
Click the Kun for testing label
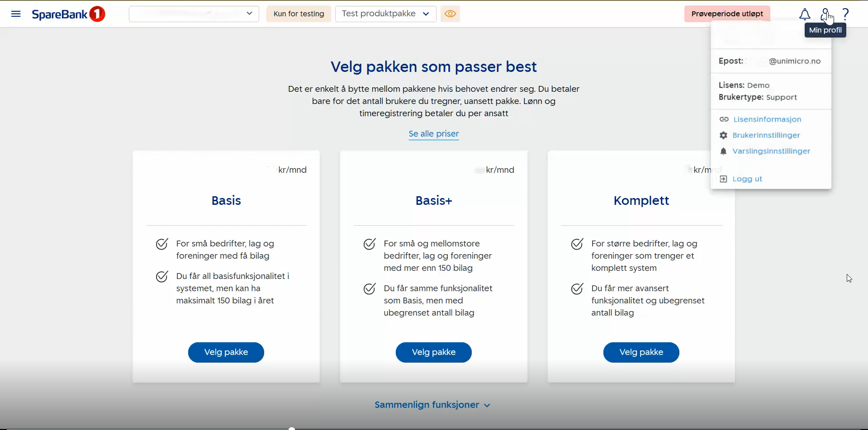299,14
